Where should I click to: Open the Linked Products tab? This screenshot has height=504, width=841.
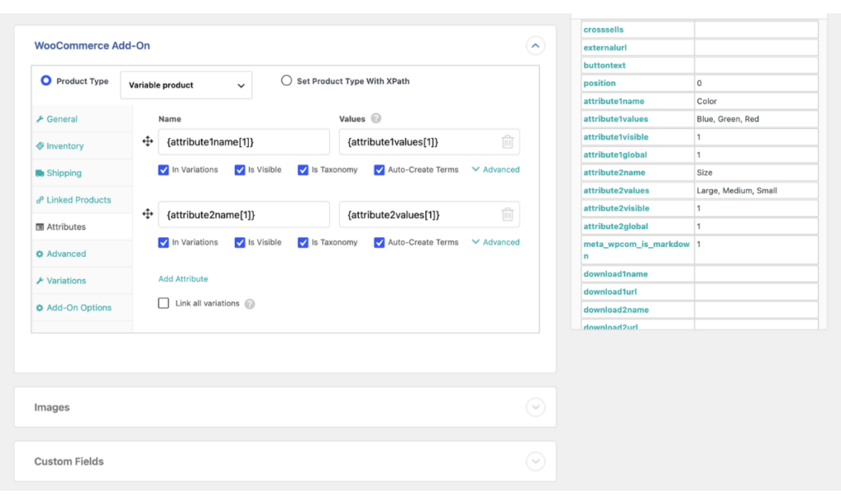(x=82, y=199)
